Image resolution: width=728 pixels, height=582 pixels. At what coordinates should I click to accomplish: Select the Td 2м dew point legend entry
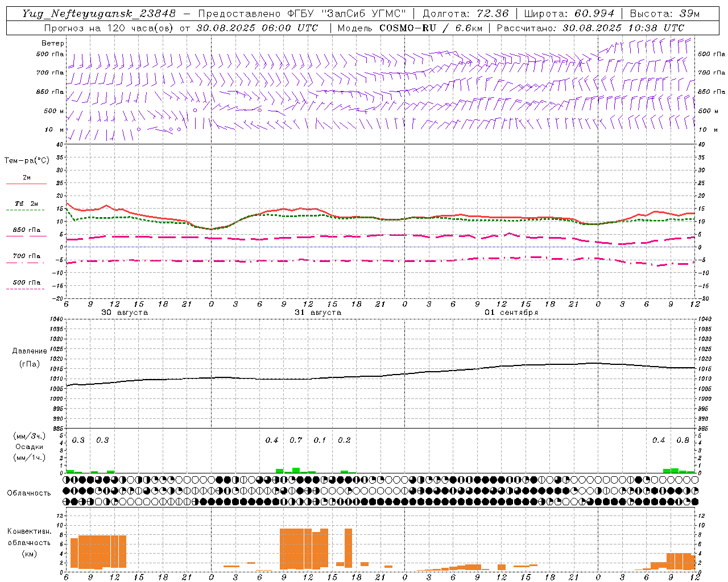coord(26,203)
